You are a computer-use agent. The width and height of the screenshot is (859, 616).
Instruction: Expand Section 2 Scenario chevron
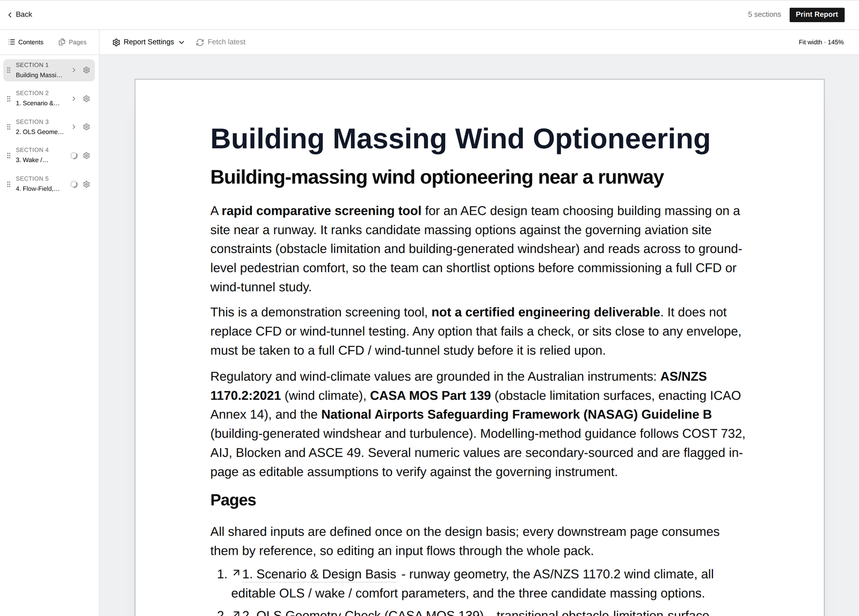[74, 99]
